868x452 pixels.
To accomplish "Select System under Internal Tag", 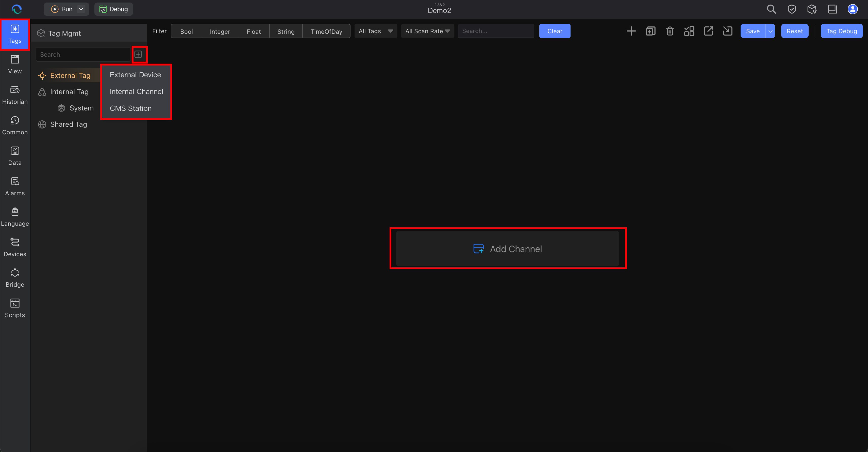I will 81,108.
